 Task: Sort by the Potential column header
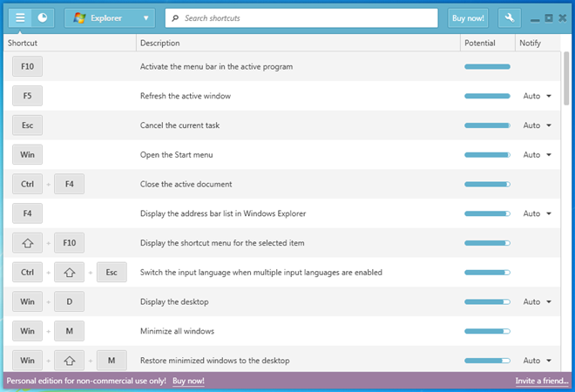point(480,43)
